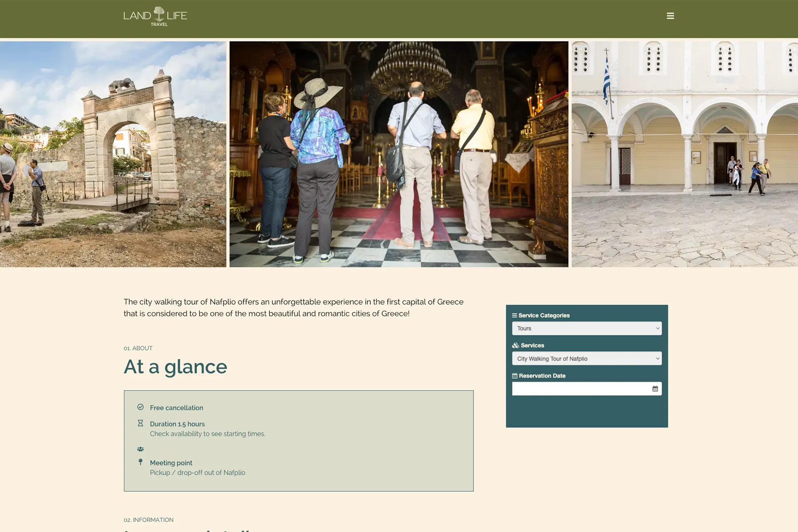
Task: Click the Duration 1.5 hours text
Action: pyautogui.click(x=177, y=424)
